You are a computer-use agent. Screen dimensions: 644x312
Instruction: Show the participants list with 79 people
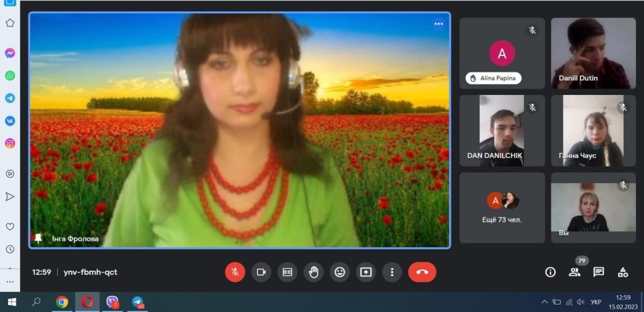[574, 272]
